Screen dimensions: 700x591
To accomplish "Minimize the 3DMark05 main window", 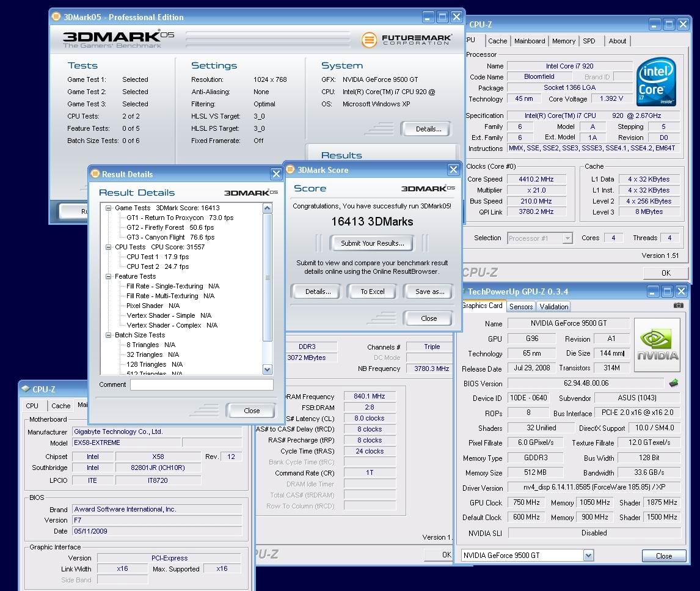I will pyautogui.click(x=428, y=17).
